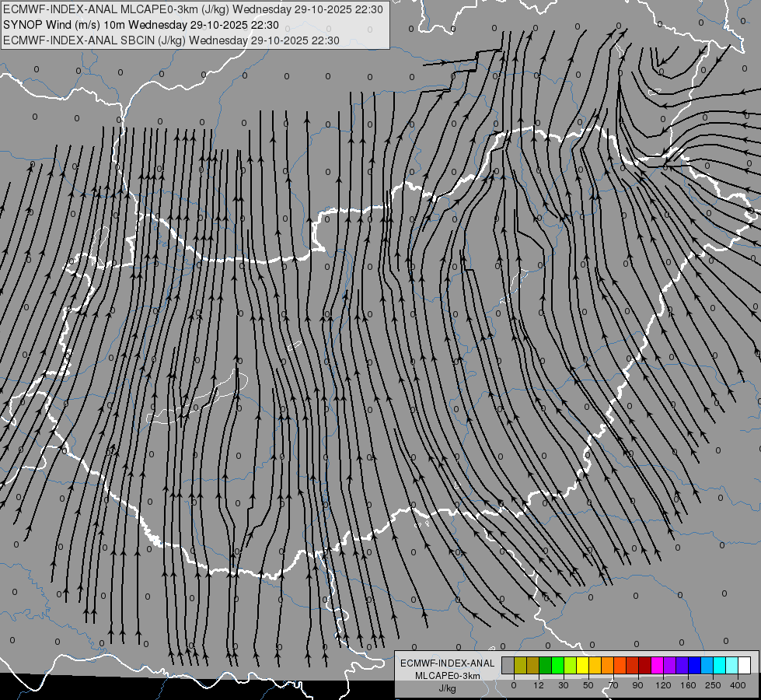Image resolution: width=761 pixels, height=700 pixels.
Task: Click the gray swatch in the MLCAPE legend
Action: click(x=508, y=665)
